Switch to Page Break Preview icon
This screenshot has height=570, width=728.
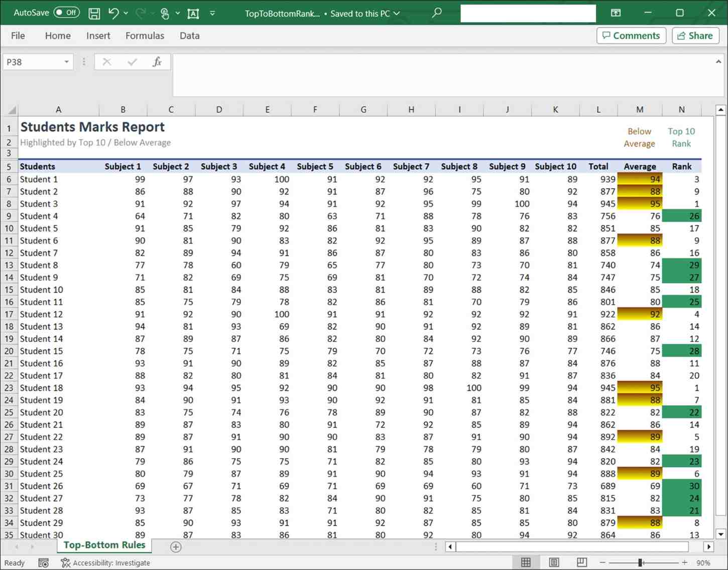coord(581,562)
